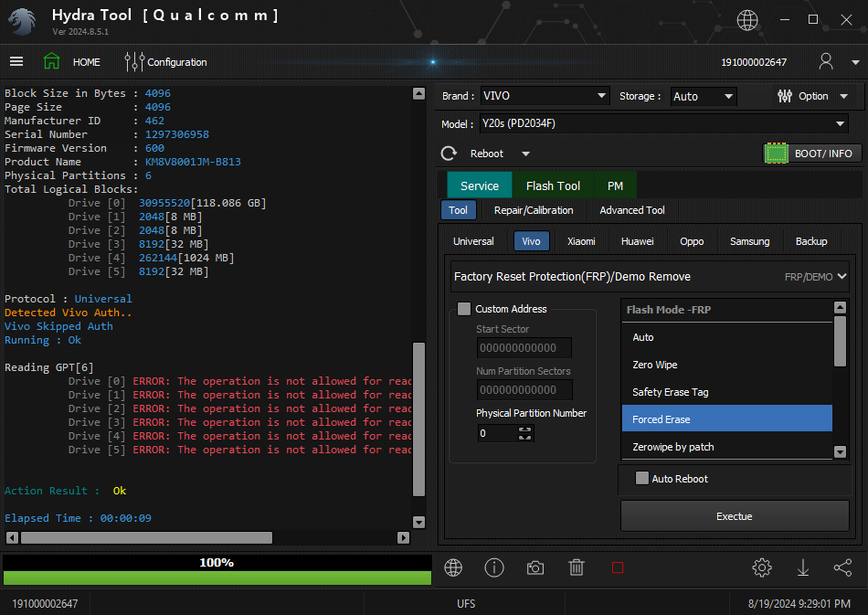Select the Xiaomi brand tab

click(x=581, y=241)
